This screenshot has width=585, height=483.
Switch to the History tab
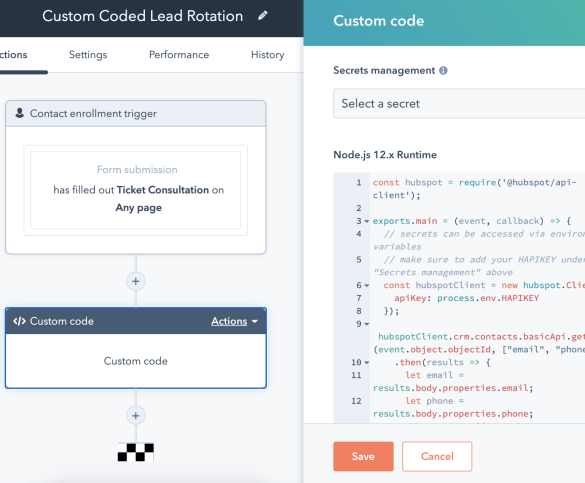(x=268, y=55)
